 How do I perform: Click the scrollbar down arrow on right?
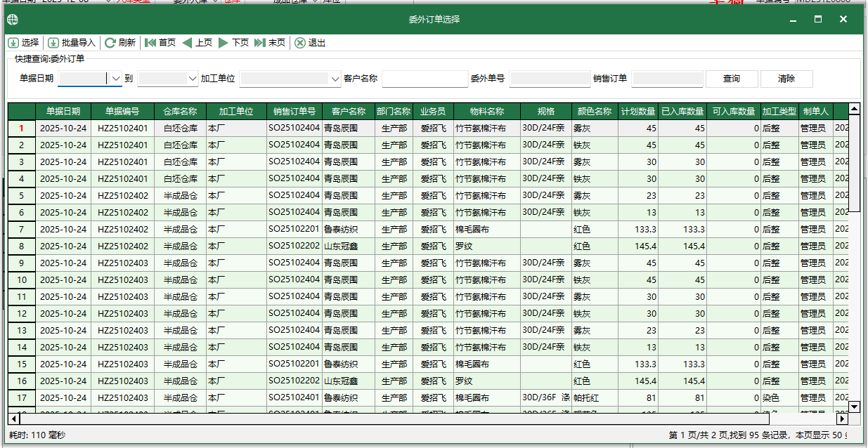click(853, 407)
